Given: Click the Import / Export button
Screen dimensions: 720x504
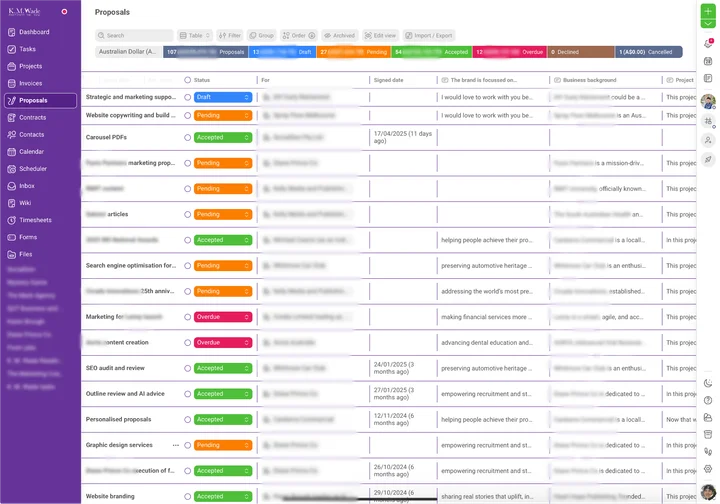Looking at the screenshot, I should [429, 35].
